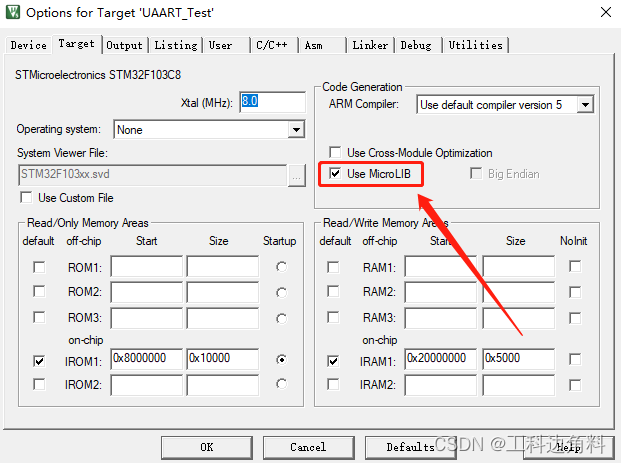Screen dimensions: 621x463
Task: Uncheck the Use MicroLIB checkbox
Action: pos(335,173)
